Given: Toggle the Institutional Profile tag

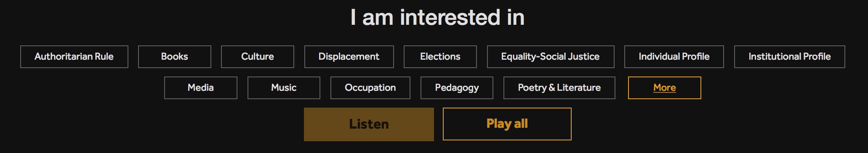Looking at the screenshot, I should [x=790, y=57].
